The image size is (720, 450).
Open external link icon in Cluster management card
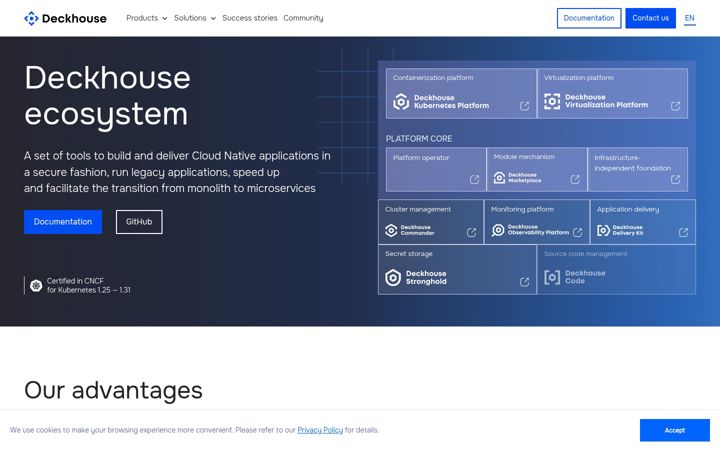tap(472, 232)
